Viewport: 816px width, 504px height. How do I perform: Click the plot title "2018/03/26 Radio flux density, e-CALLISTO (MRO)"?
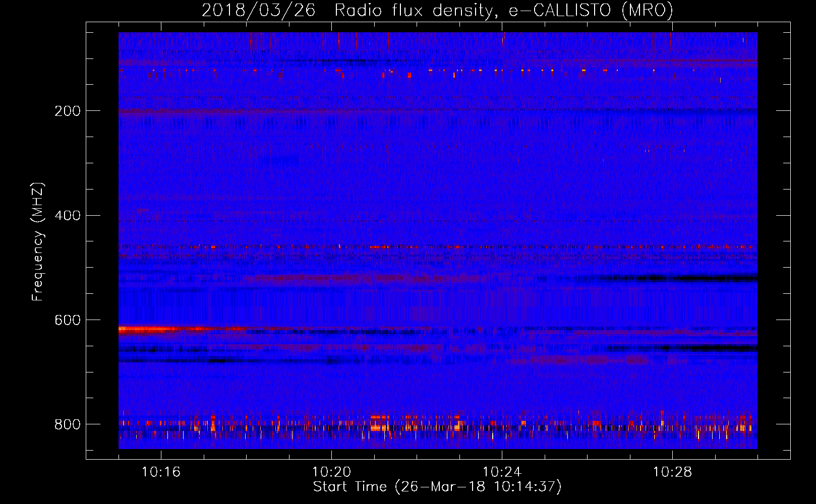437,10
